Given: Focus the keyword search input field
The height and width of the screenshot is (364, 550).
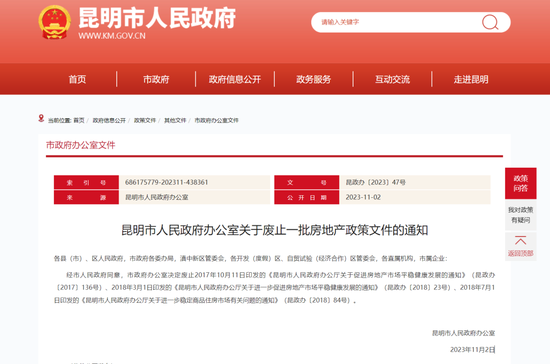Looking at the screenshot, I should (x=411, y=22).
